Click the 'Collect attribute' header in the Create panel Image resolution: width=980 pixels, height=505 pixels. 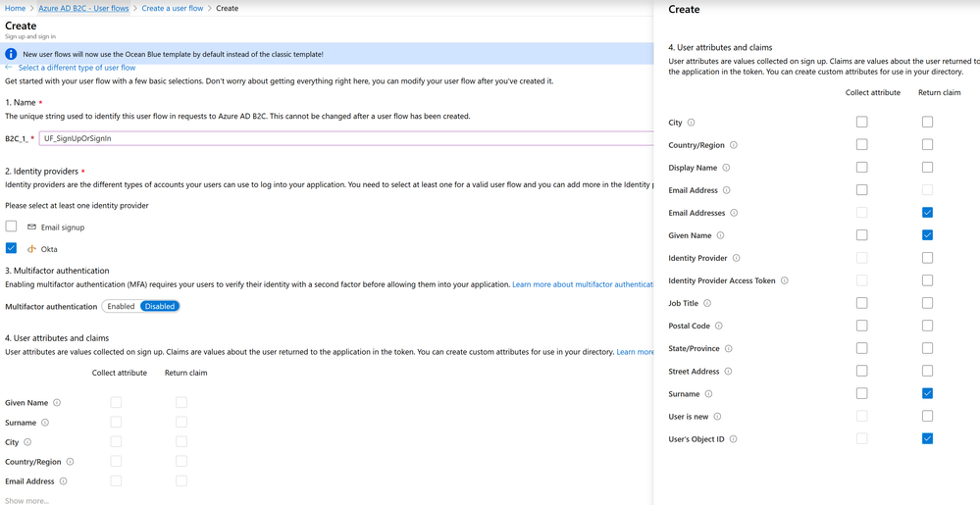[x=872, y=92]
